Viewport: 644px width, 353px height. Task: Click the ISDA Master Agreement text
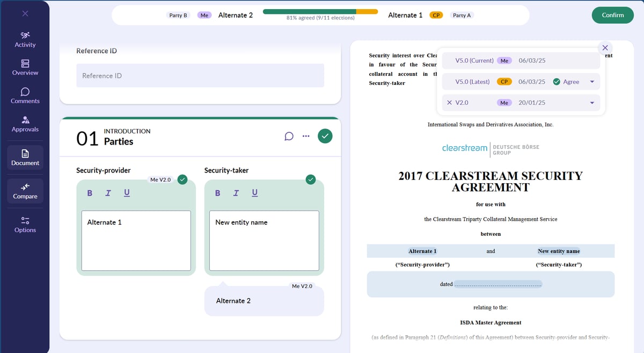[491, 322]
